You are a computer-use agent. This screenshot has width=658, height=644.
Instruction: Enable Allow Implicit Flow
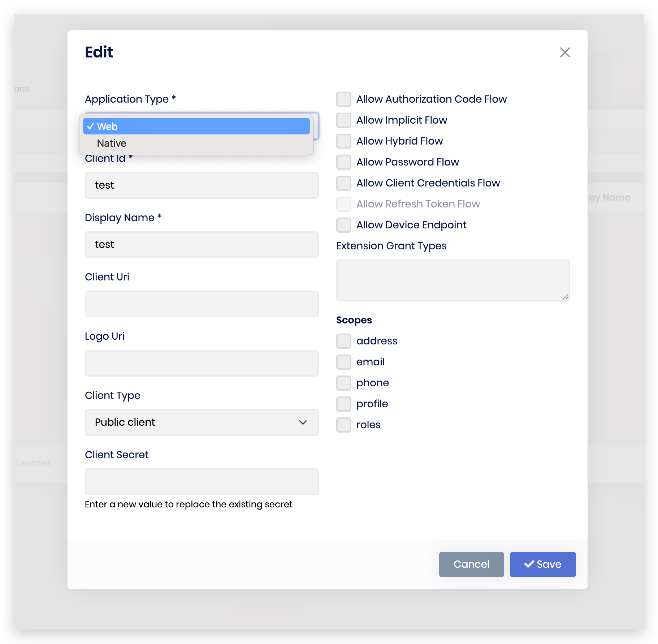343,120
